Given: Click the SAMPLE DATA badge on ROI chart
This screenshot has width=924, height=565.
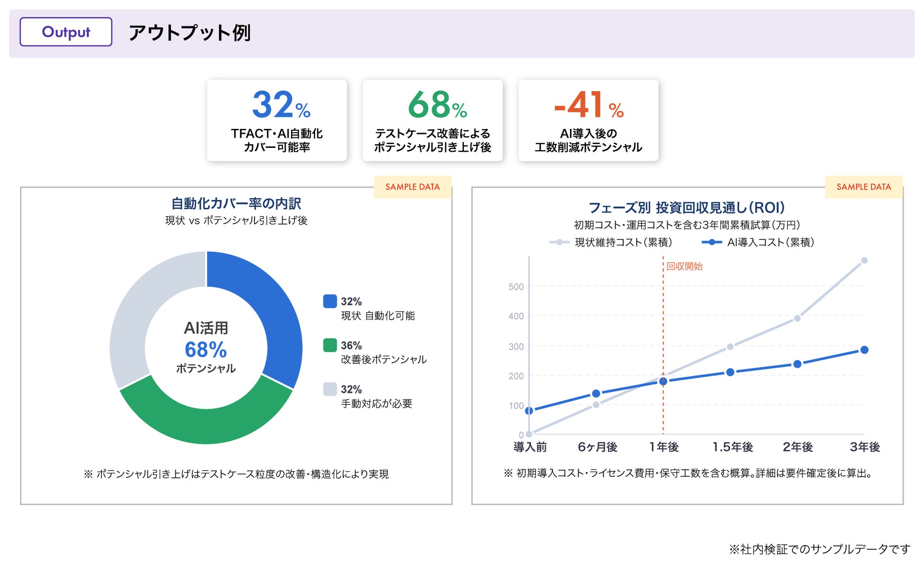Looking at the screenshot, I should [x=863, y=187].
